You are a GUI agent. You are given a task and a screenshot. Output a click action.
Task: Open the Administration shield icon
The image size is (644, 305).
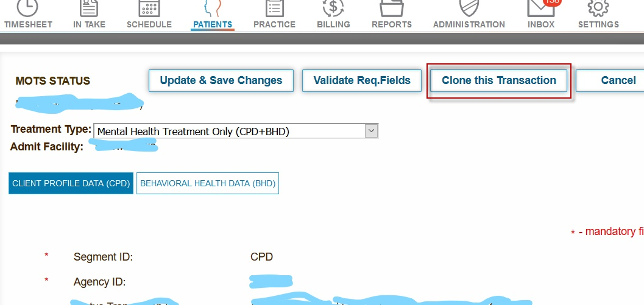(469, 7)
